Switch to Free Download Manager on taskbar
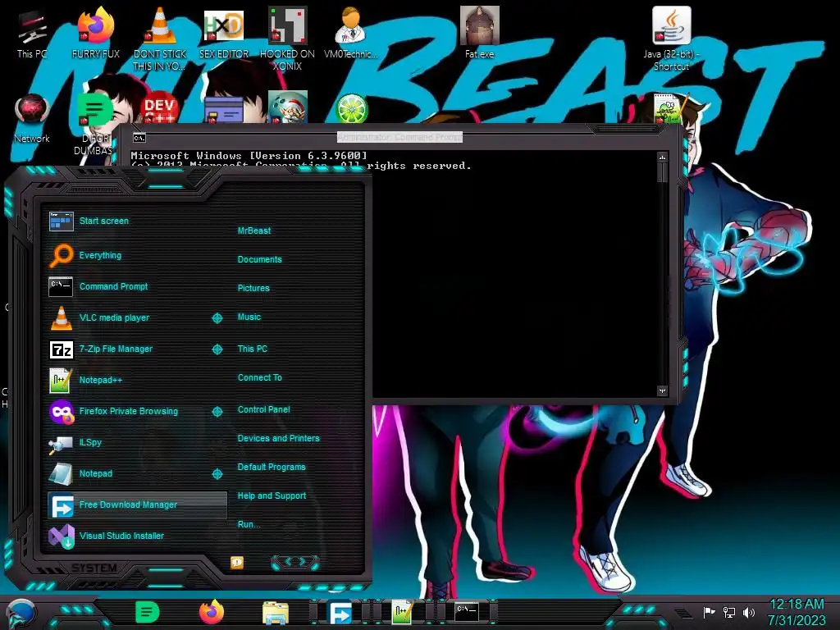 point(340,613)
